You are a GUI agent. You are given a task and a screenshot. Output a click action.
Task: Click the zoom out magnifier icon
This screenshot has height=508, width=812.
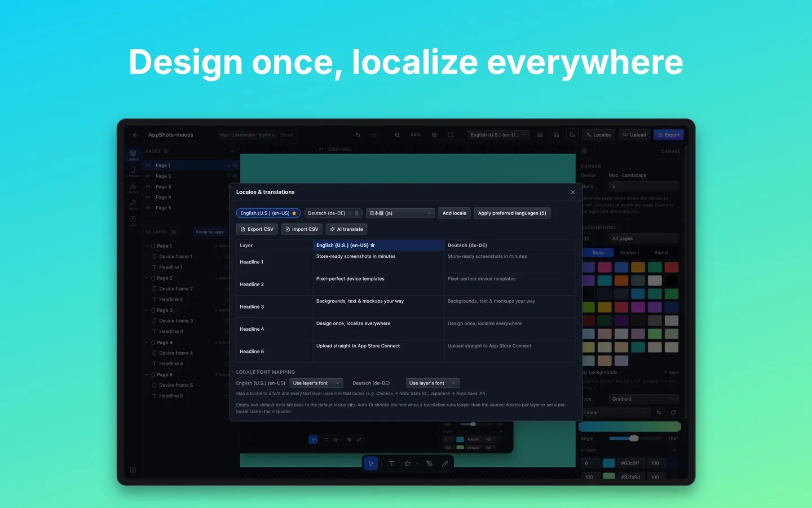pyautogui.click(x=398, y=135)
